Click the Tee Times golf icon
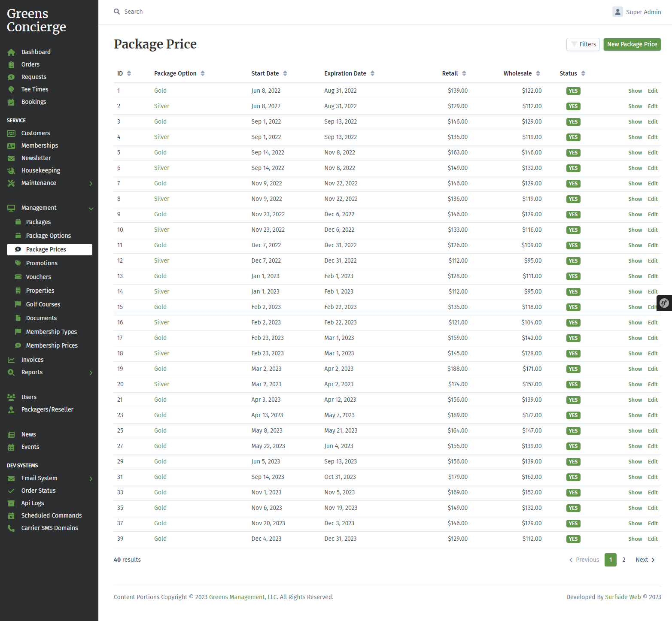This screenshot has height=621, width=672. point(11,90)
